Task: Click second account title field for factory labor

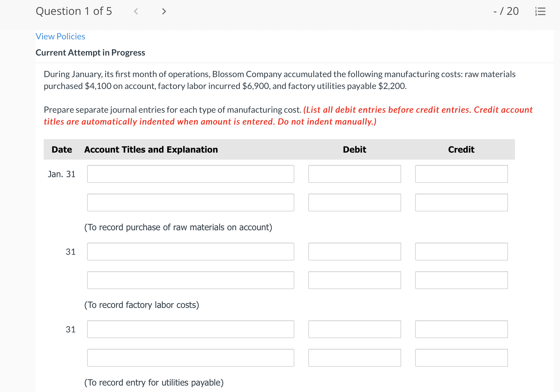Action: 190,280
